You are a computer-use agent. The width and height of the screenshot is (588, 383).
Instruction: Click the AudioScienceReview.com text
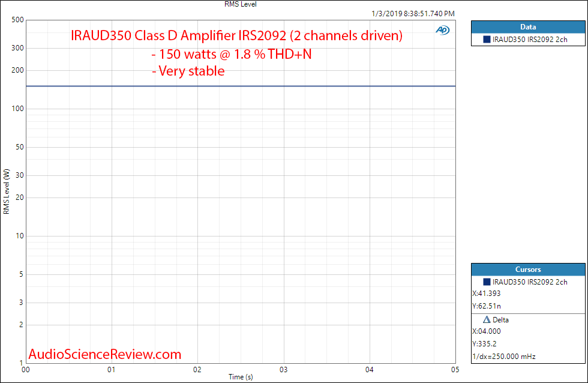point(105,354)
